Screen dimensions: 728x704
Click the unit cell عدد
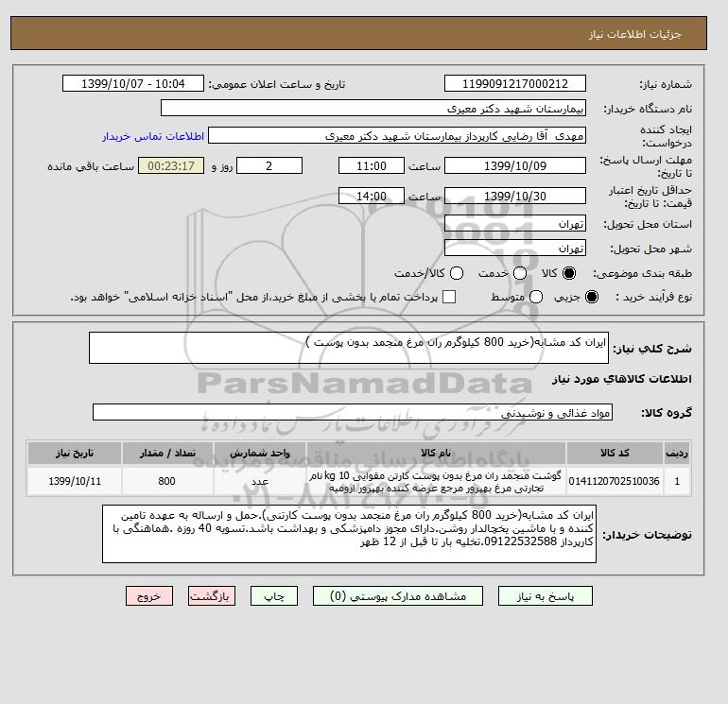point(260,481)
